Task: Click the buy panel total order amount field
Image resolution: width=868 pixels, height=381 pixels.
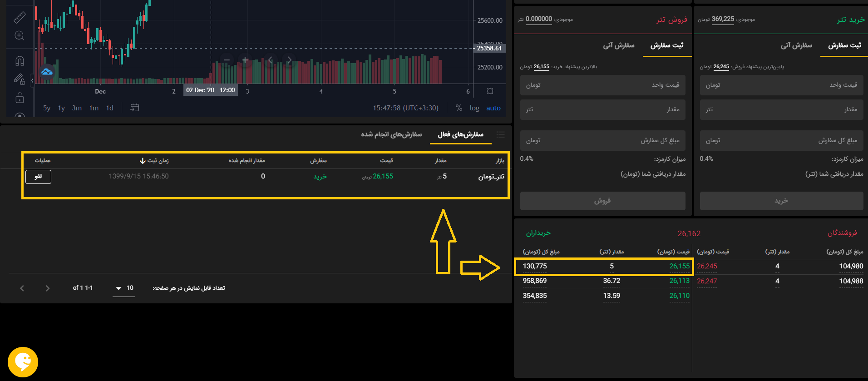Action: (782, 140)
